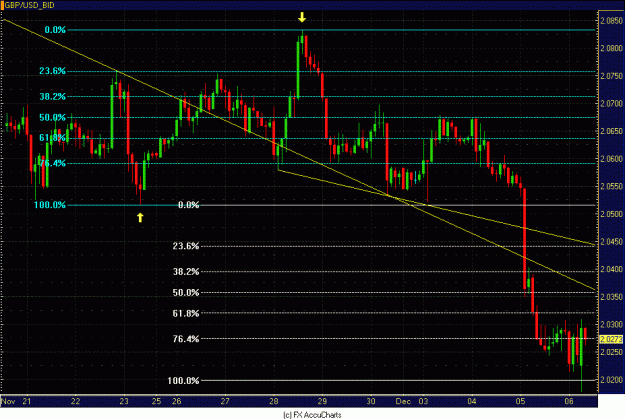The height and width of the screenshot is (419, 625).
Task: Click date 23 on the time axis
Action: click(x=124, y=401)
